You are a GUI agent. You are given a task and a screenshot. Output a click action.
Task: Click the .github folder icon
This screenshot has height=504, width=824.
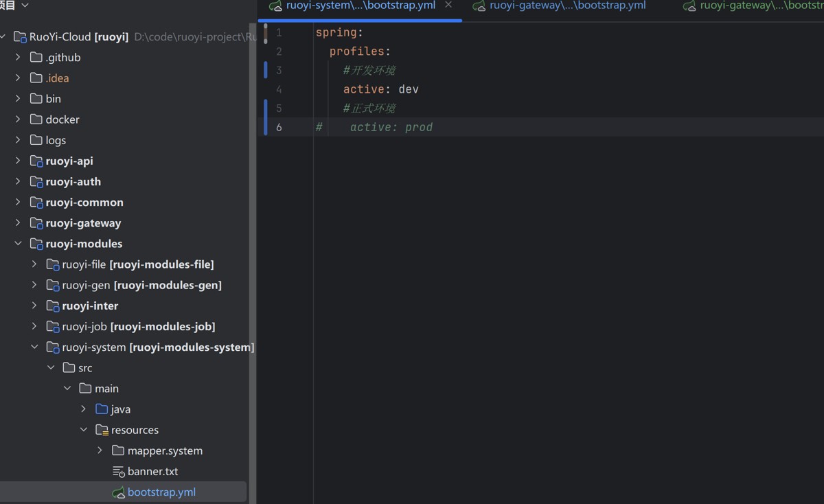point(37,58)
